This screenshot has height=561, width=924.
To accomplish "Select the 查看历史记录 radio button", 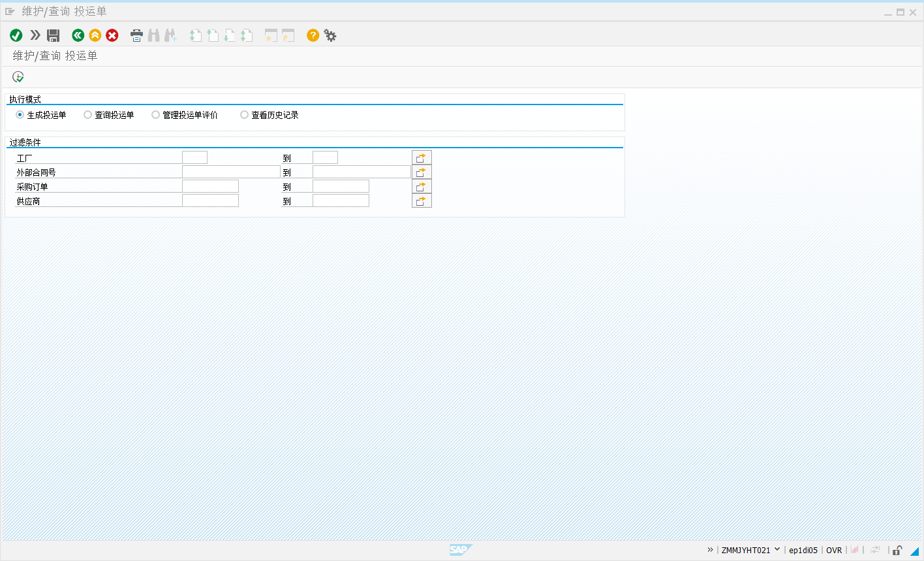I will [244, 115].
